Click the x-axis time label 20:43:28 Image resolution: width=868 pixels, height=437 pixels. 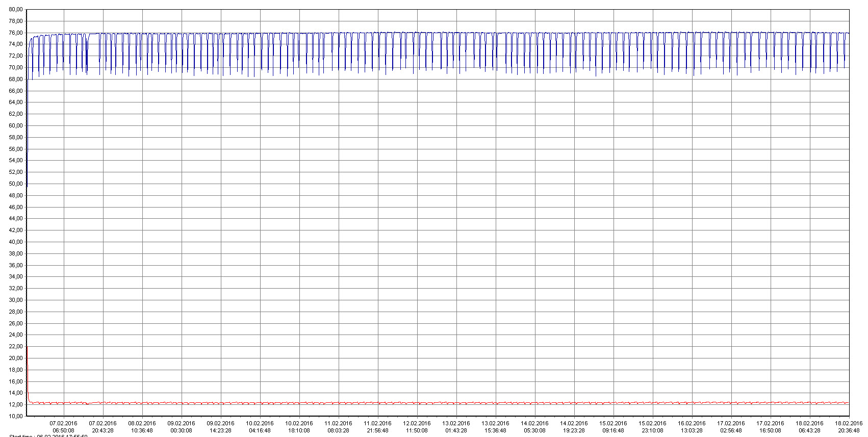pyautogui.click(x=103, y=430)
